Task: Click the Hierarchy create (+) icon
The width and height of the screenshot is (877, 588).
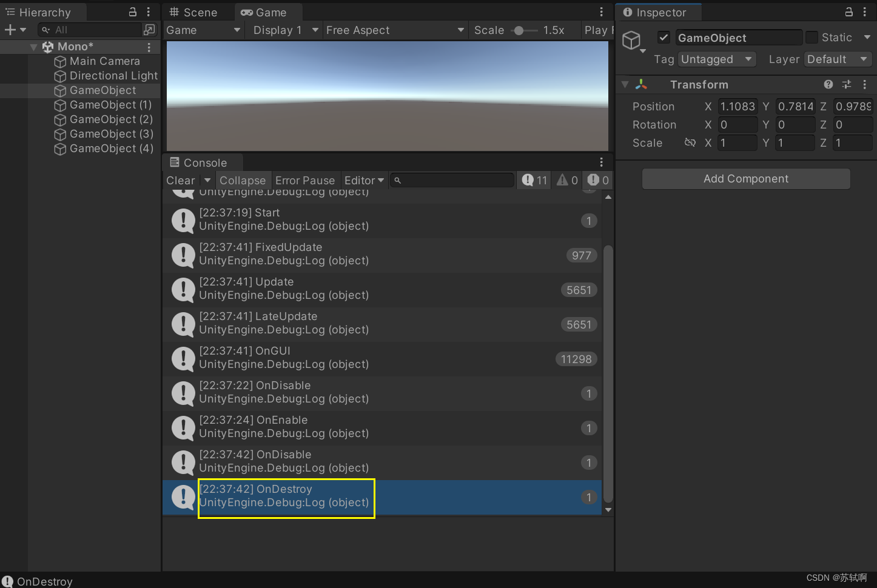Action: [10, 29]
